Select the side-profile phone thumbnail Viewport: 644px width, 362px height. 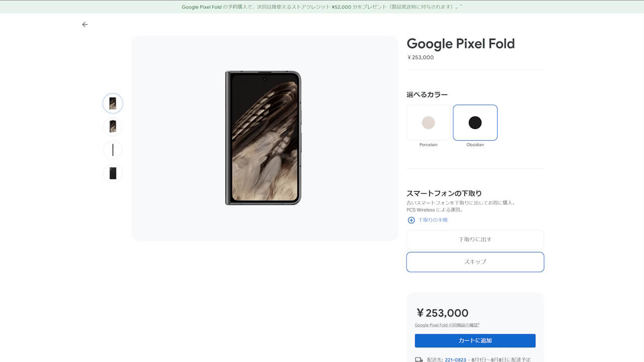pyautogui.click(x=113, y=150)
